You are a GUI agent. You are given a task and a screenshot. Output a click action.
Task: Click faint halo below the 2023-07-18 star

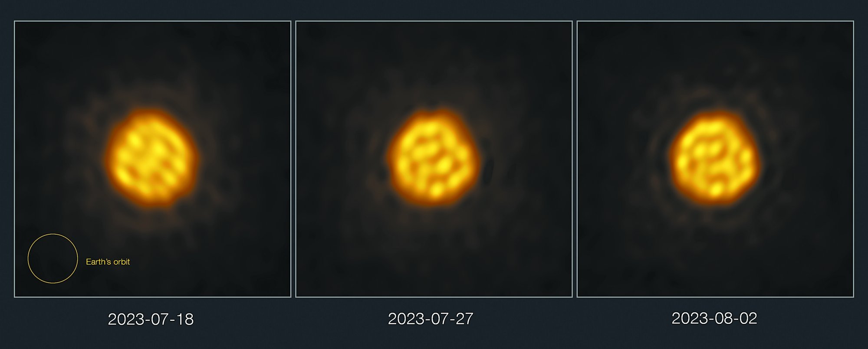coord(152,219)
